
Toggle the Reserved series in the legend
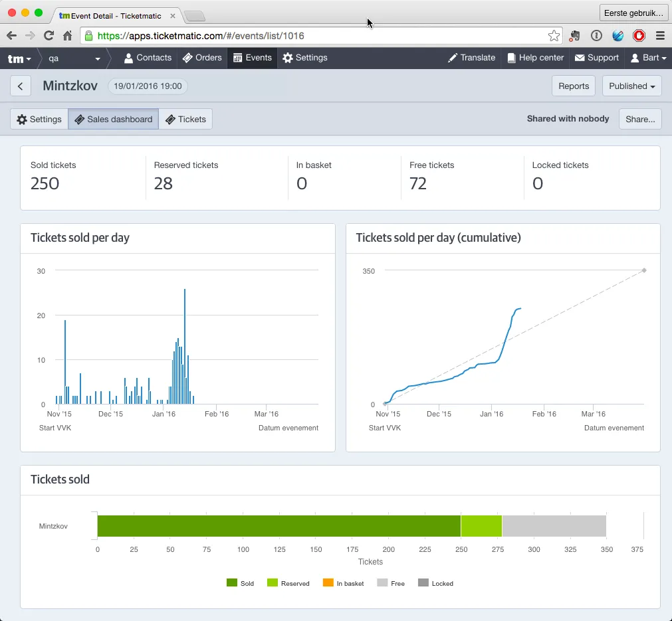(288, 583)
